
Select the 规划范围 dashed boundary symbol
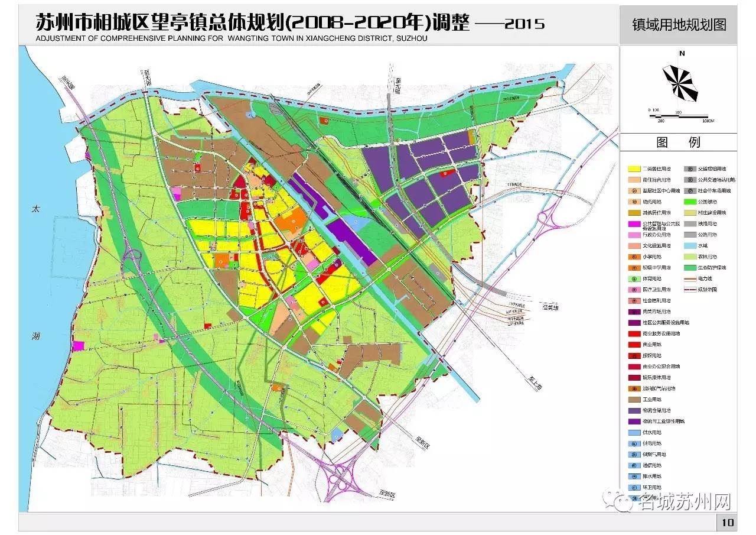[690, 290]
